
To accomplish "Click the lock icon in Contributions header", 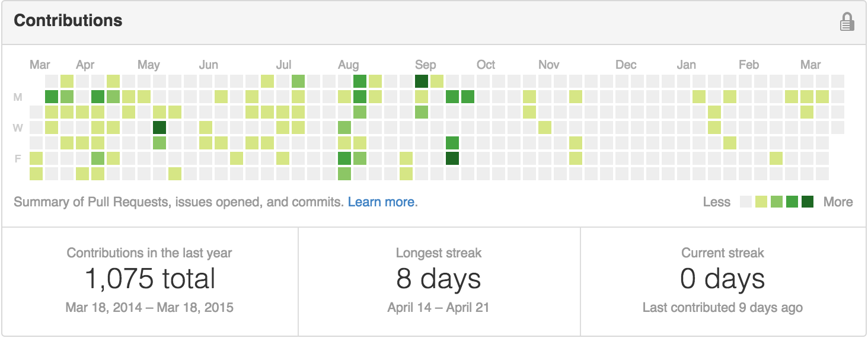I will pyautogui.click(x=847, y=22).
